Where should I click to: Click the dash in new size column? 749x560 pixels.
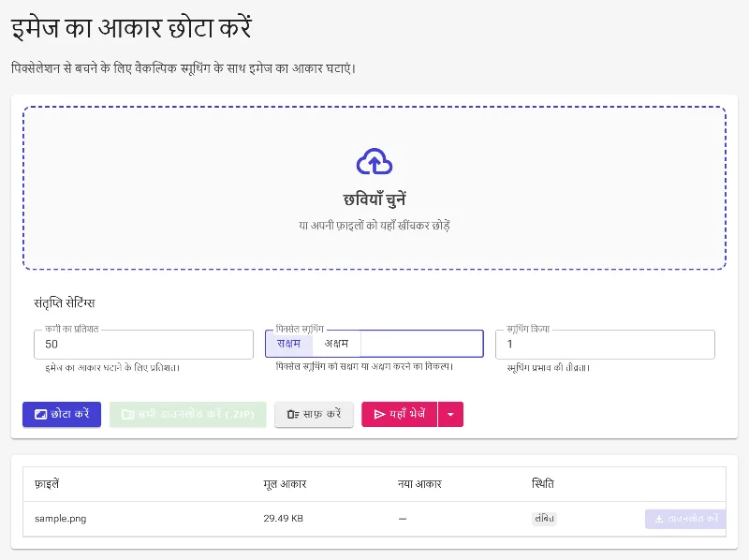(403, 519)
